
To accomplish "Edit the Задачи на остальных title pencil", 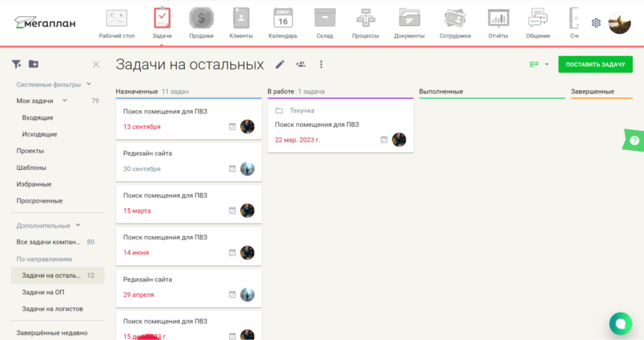I will click(x=280, y=65).
